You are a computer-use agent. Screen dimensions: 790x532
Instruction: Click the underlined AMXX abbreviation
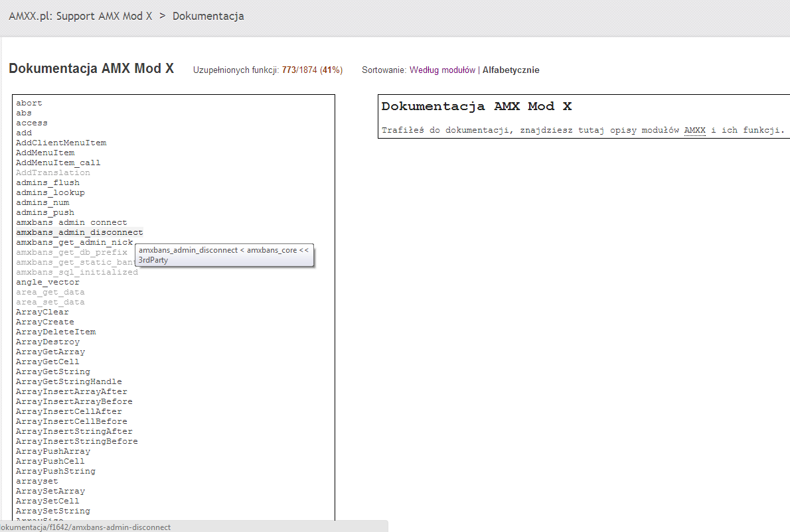click(x=695, y=131)
